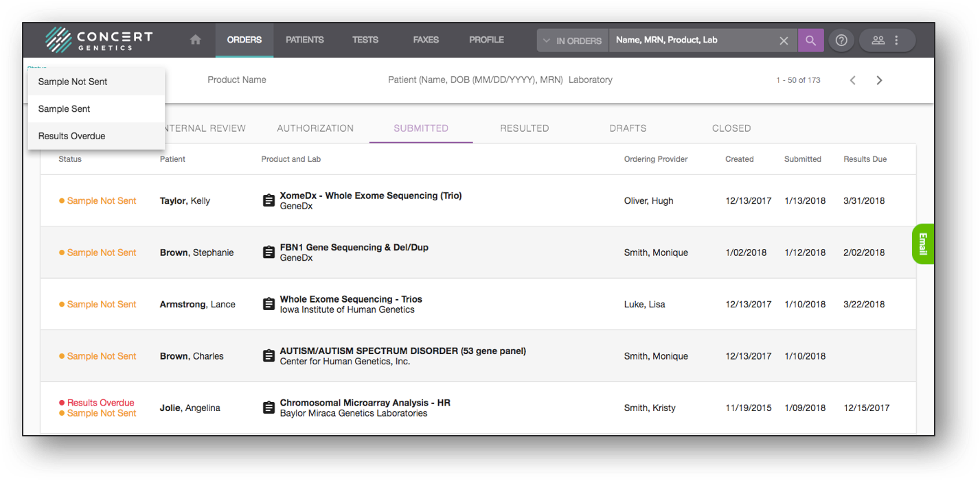980x481 pixels.
Task: Click the green Email side button
Action: coord(922,244)
